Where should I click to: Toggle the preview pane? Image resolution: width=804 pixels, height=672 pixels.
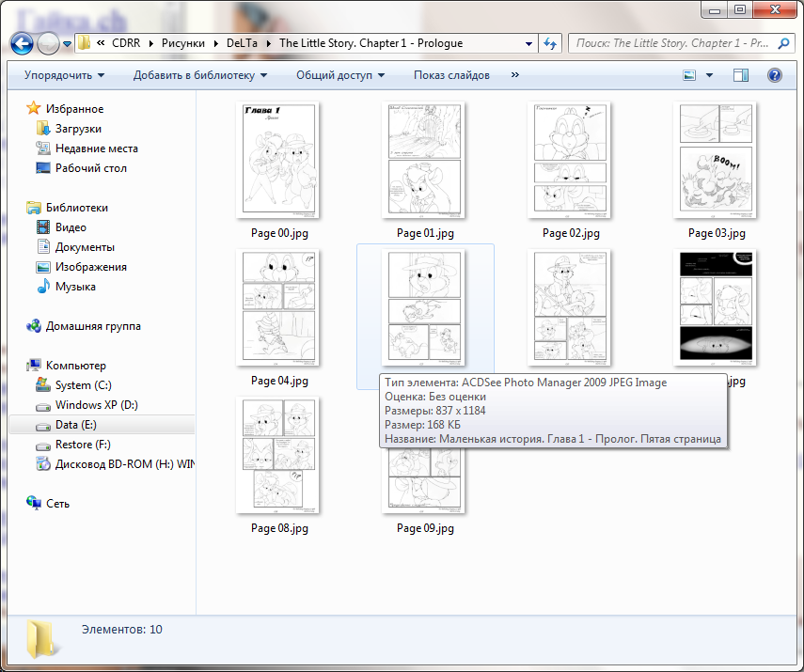coord(740,75)
